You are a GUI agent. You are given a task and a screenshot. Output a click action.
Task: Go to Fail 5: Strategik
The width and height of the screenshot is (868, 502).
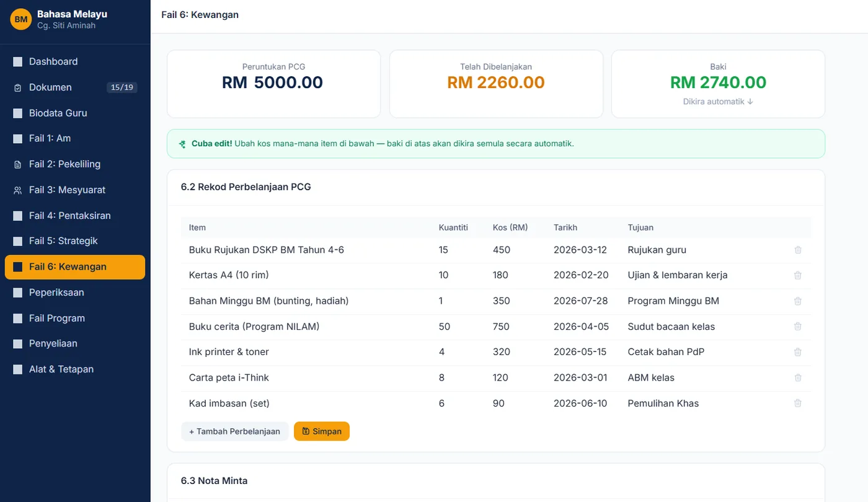[x=75, y=241]
